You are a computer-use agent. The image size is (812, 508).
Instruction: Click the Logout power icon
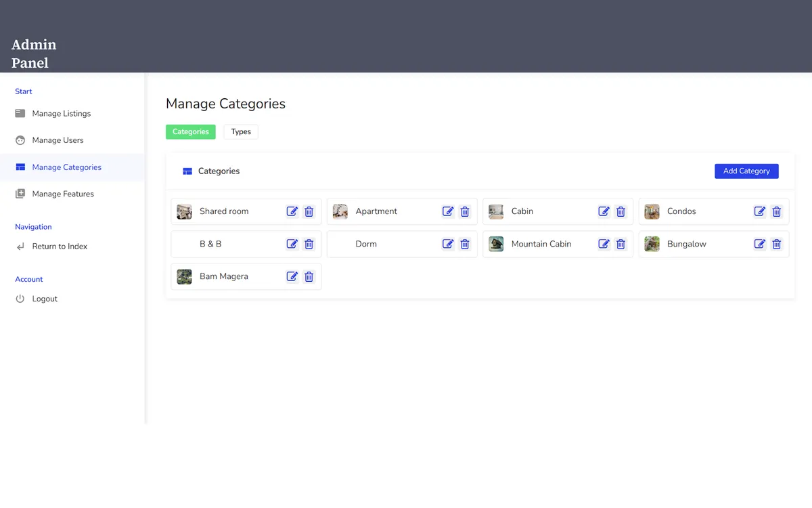point(20,299)
